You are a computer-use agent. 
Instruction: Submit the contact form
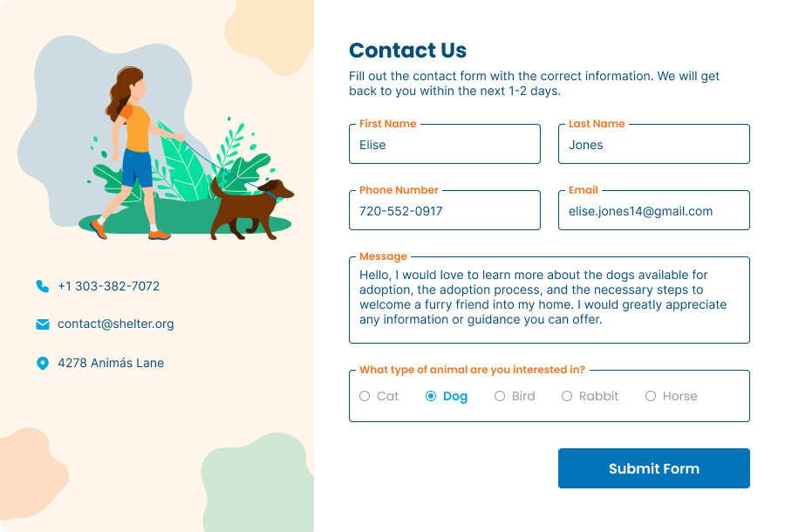coord(654,468)
